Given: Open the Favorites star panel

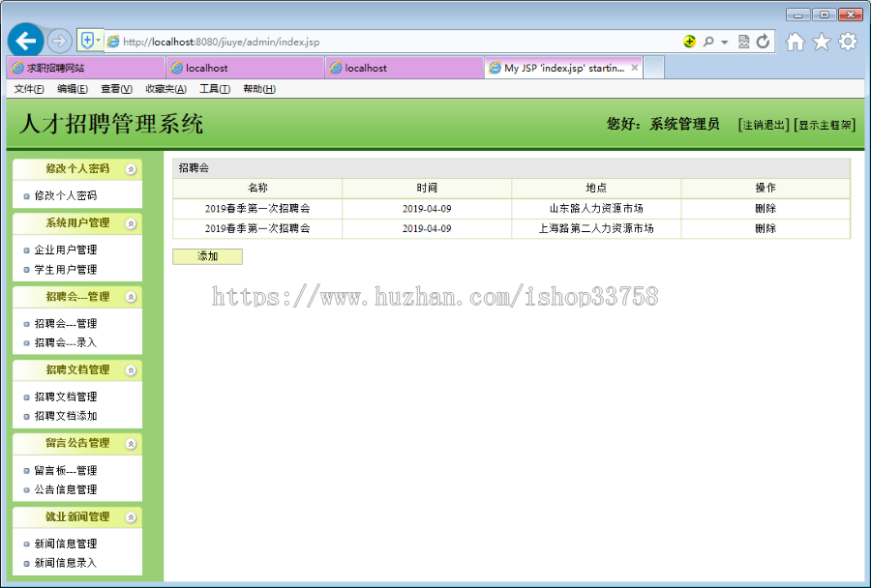Looking at the screenshot, I should pos(821,41).
